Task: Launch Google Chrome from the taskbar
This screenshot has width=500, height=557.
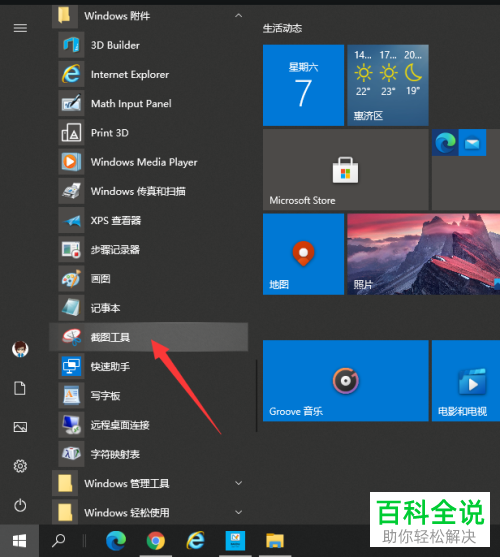Action: point(156,541)
